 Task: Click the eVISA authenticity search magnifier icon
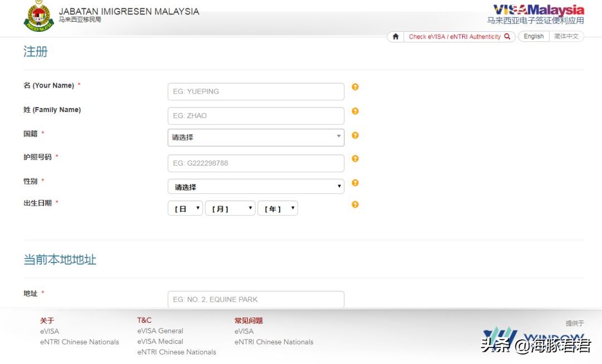pos(506,36)
